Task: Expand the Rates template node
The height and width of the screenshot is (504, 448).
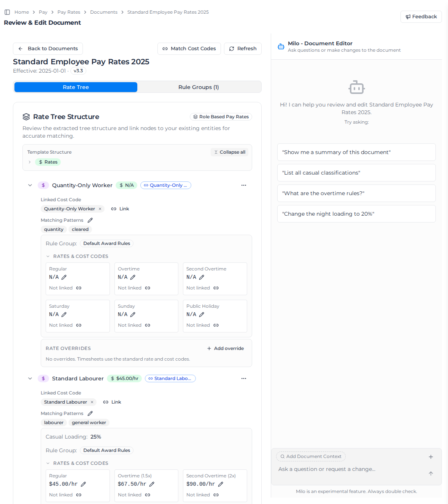Action: click(x=30, y=162)
